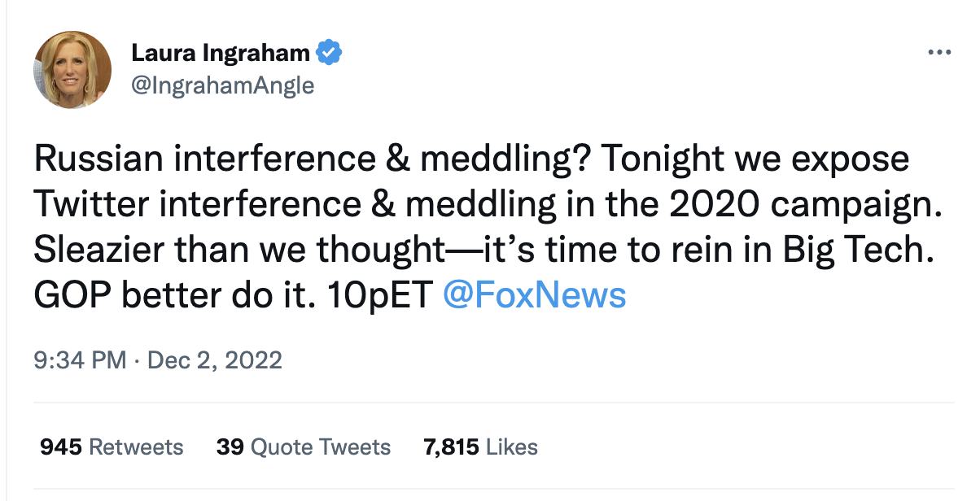Viewport: 980px width, 501px height.
Task: Open the @IngrahamAngle handle link
Action: coord(222,85)
